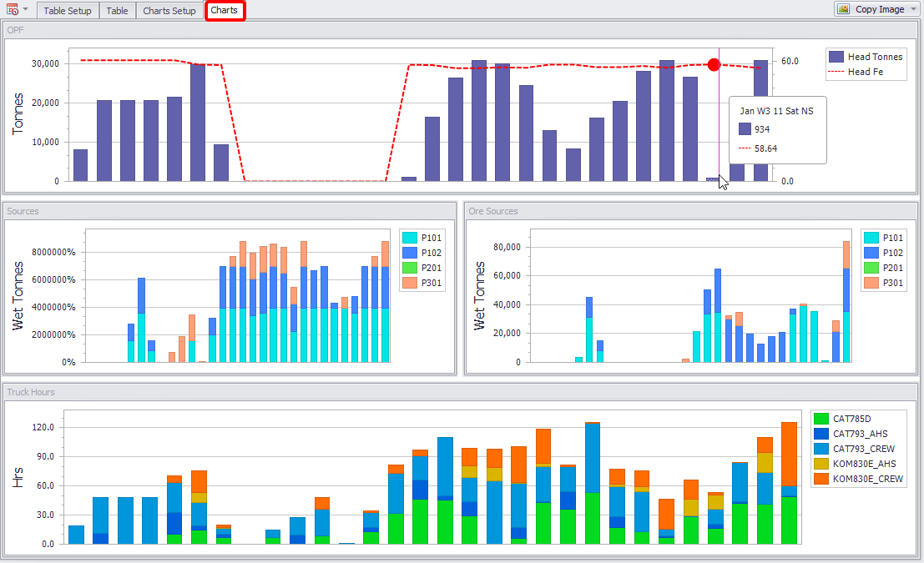
Task: Click P301 salmon swatch in Sources legend
Action: 410,283
